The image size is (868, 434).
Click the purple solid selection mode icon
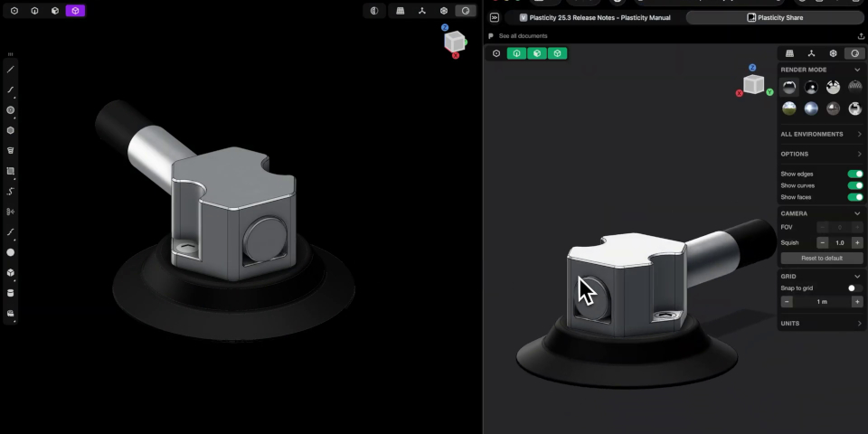[x=76, y=11]
